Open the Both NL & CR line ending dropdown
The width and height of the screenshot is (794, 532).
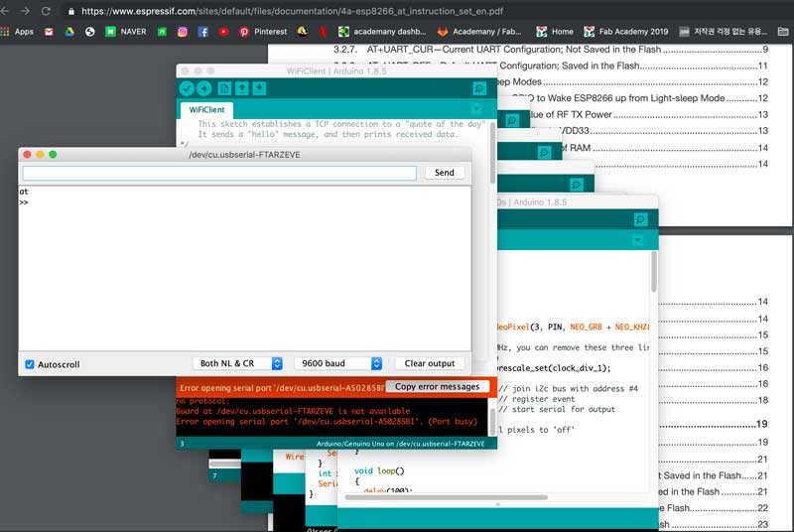(x=237, y=363)
